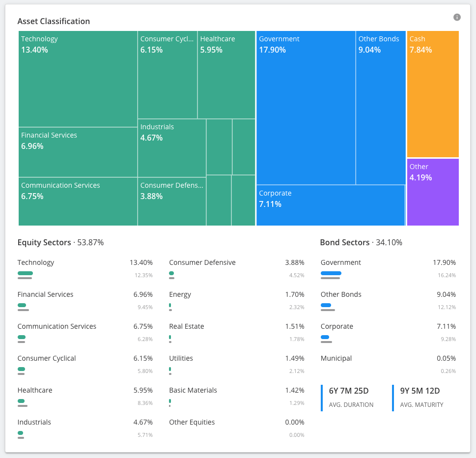Click the Utilities 2.12% benchmark value
The height and width of the screenshot is (458, 476).
tap(297, 371)
